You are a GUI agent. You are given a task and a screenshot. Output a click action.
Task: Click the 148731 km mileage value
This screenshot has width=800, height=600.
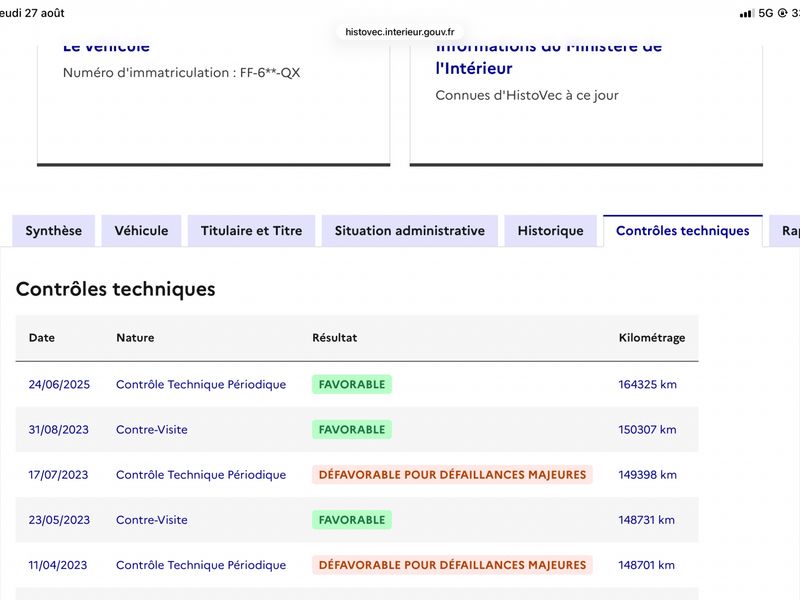(646, 520)
